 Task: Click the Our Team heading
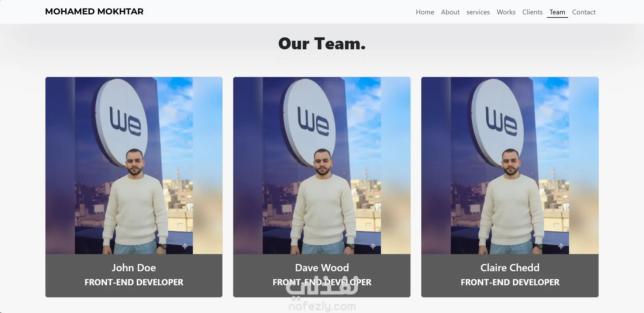[322, 44]
